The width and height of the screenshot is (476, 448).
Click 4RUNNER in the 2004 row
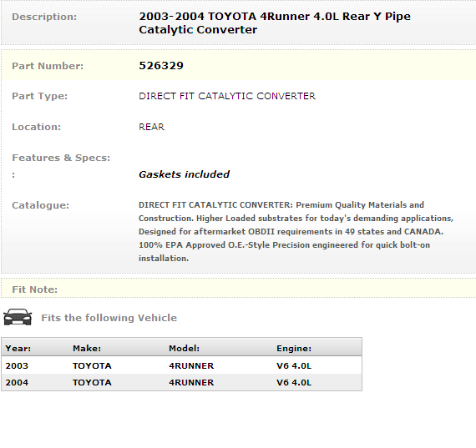[x=191, y=383]
